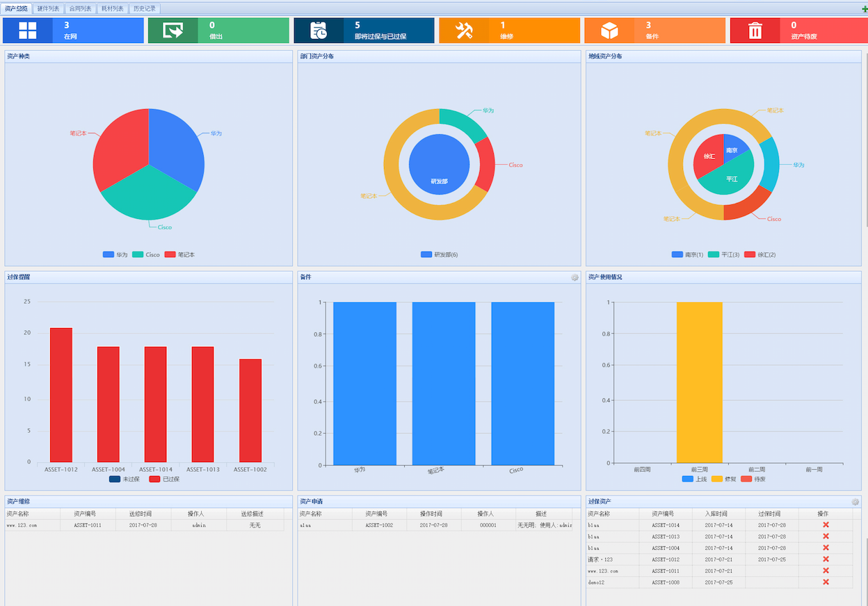Click ASSET-1002 in the 资产申请 table
Screen dimensions: 868x606
coord(379,525)
